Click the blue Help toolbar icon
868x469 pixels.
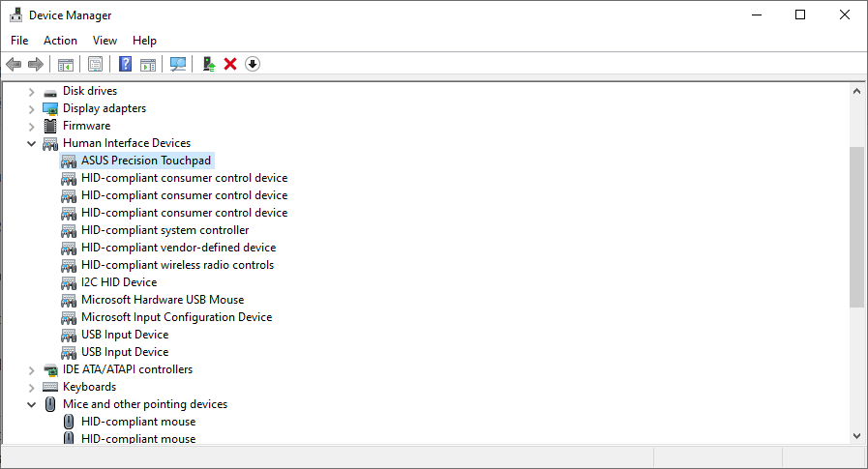point(126,64)
